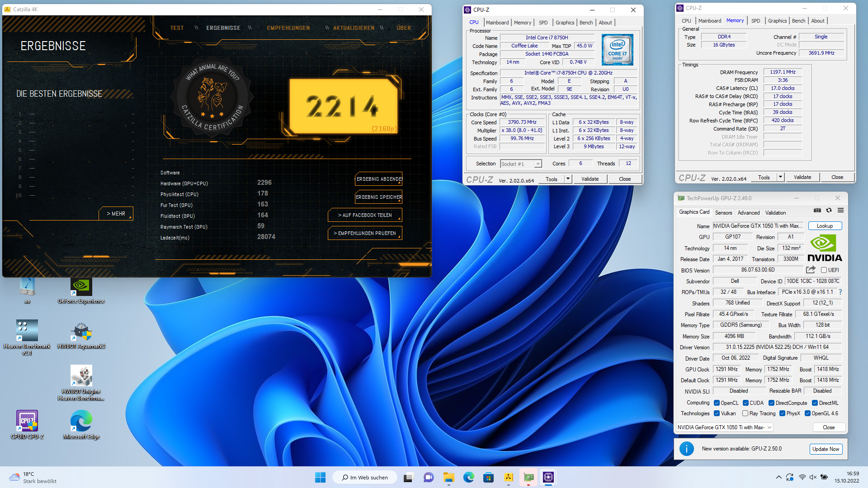
Task: Open the Socket #1 selection dropdown
Action: (x=521, y=164)
